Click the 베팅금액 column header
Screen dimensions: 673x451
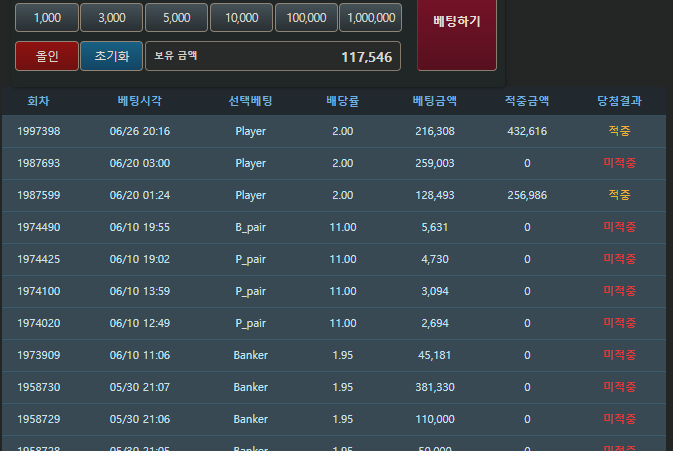435,101
